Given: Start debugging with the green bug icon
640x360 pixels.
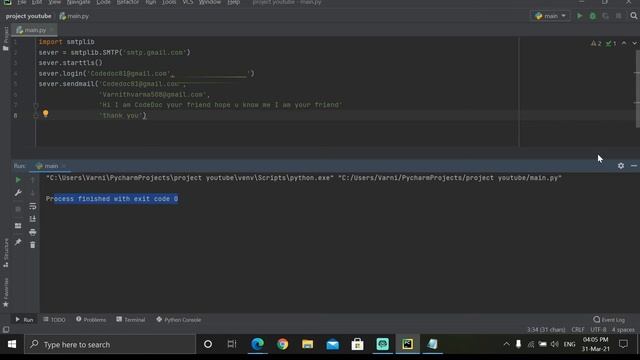Looking at the screenshot, I should coord(593,16).
